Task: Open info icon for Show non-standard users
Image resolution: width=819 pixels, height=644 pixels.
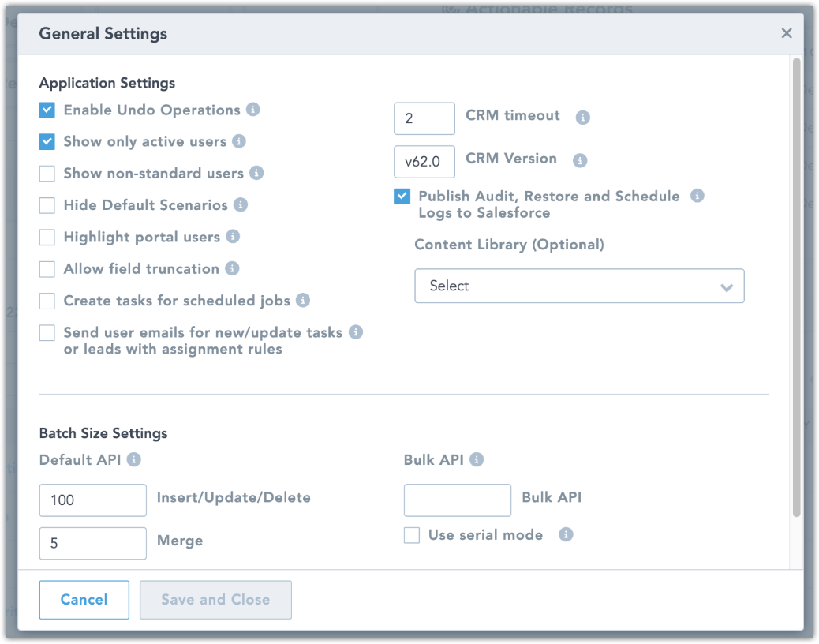Action: (x=256, y=173)
